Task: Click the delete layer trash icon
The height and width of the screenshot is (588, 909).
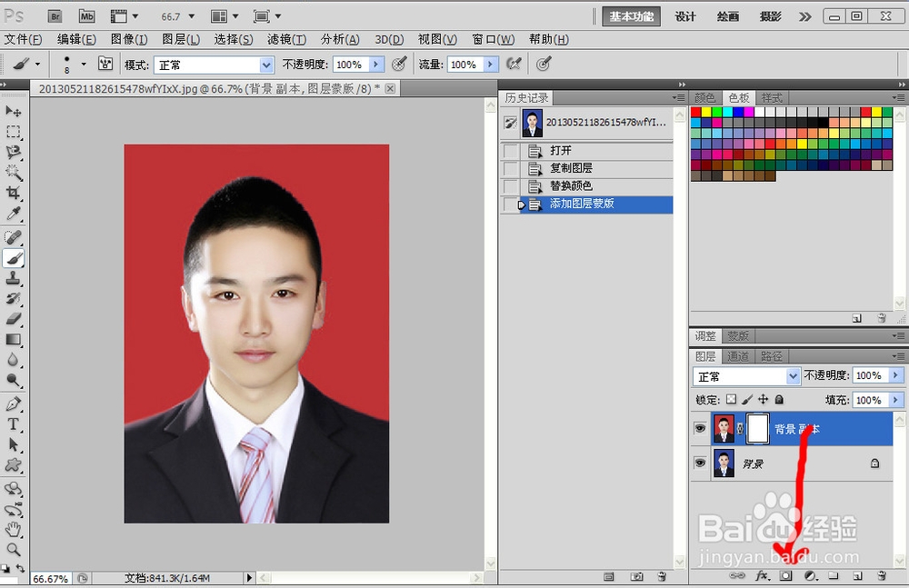Action: (881, 575)
